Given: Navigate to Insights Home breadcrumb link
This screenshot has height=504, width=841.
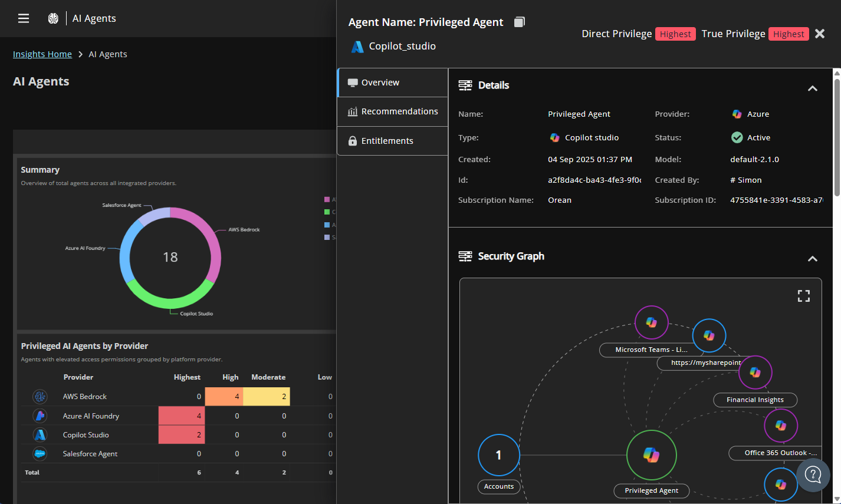Looking at the screenshot, I should pos(42,54).
